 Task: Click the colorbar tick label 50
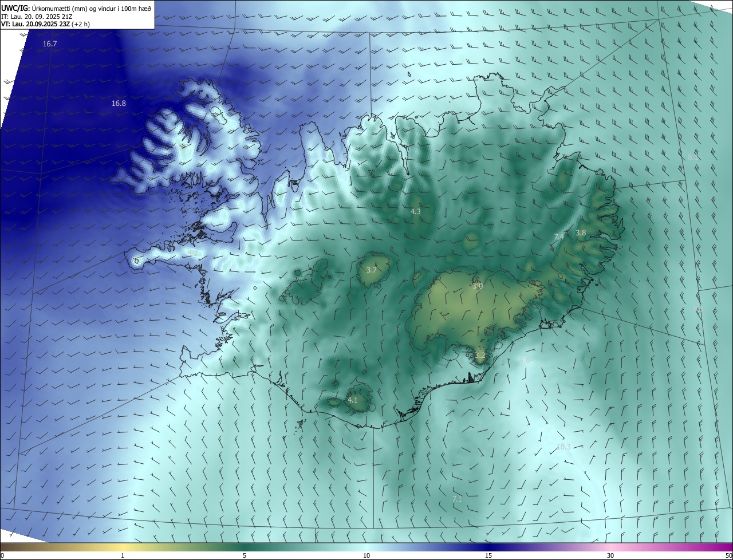(728, 555)
